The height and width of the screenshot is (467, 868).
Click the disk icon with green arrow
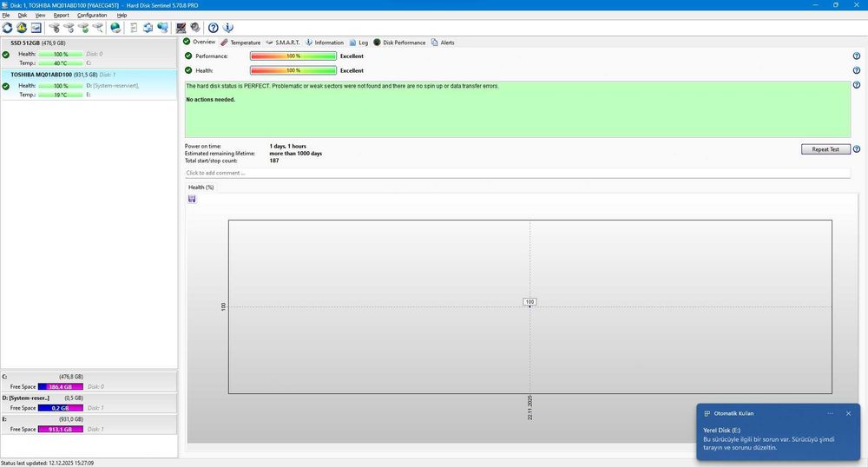point(83,28)
